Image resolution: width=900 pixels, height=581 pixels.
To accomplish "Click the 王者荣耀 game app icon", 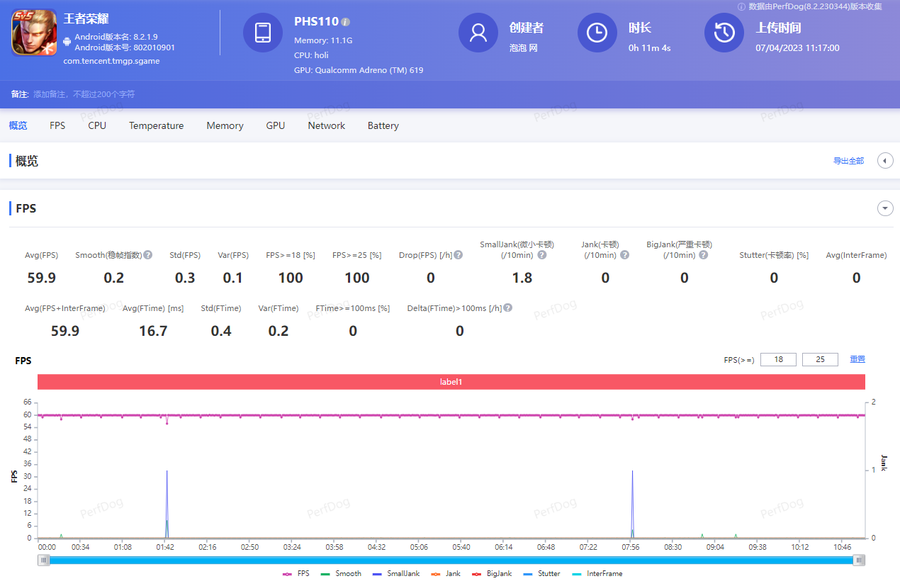I will click(x=35, y=33).
